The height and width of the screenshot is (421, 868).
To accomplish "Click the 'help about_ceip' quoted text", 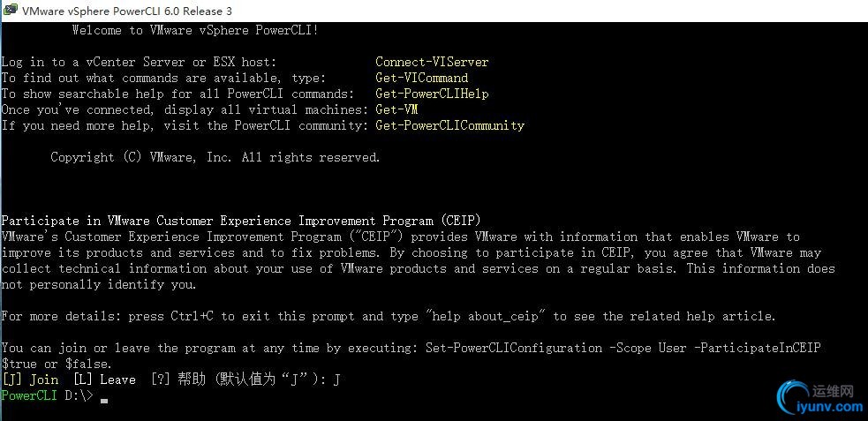I will click(482, 316).
